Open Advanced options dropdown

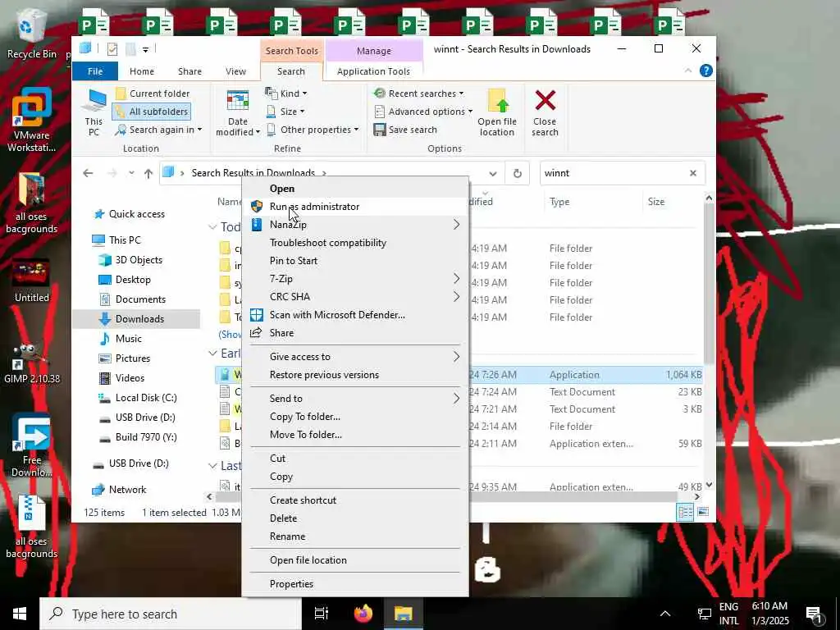click(423, 112)
